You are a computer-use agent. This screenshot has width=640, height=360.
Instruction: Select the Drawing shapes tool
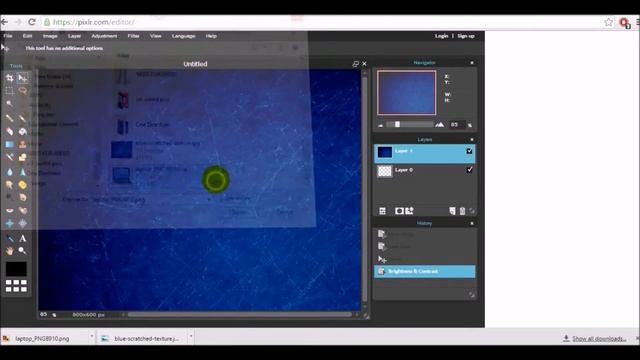tap(23, 157)
